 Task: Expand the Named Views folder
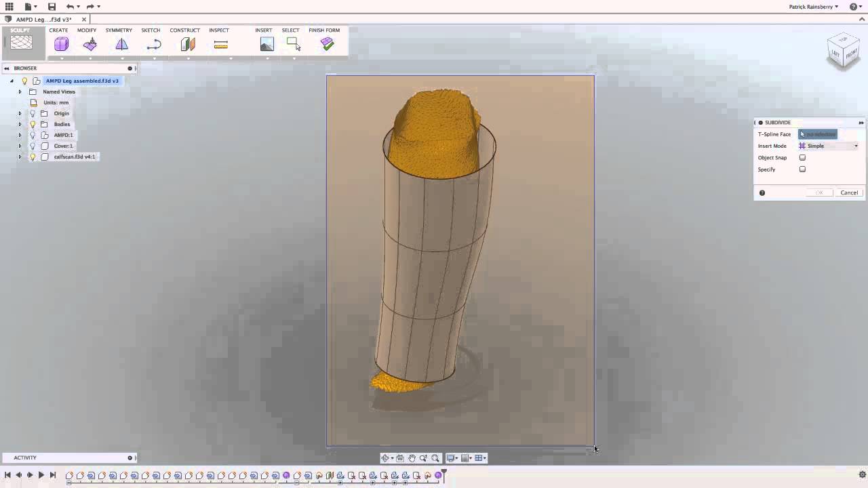click(20, 91)
